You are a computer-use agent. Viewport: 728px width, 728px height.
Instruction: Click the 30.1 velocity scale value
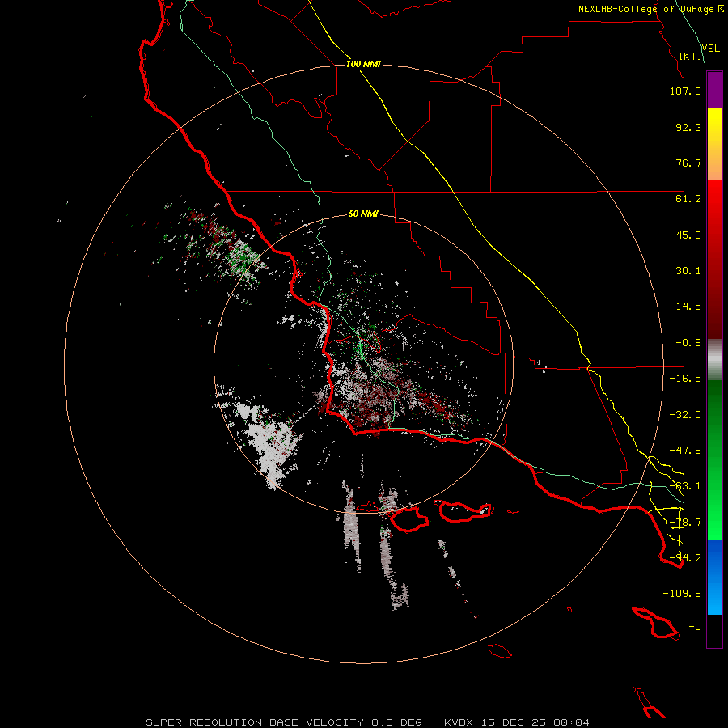pyautogui.click(x=688, y=271)
